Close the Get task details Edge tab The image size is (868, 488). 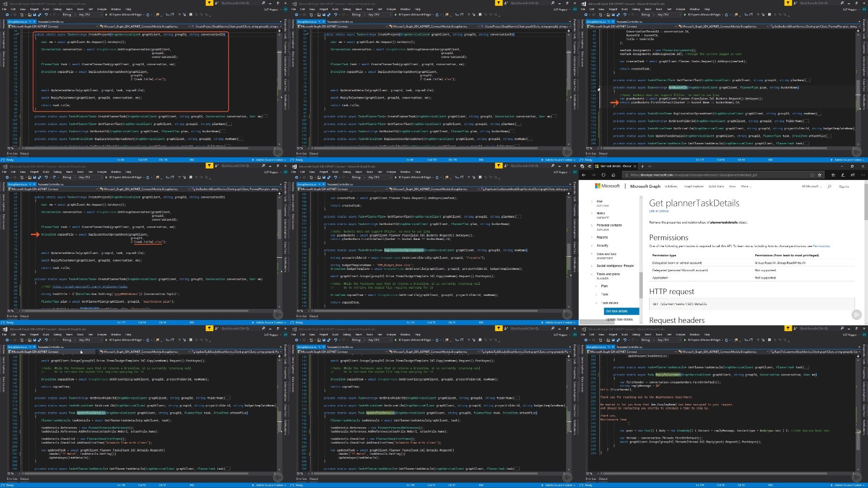pyautogui.click(x=635, y=166)
